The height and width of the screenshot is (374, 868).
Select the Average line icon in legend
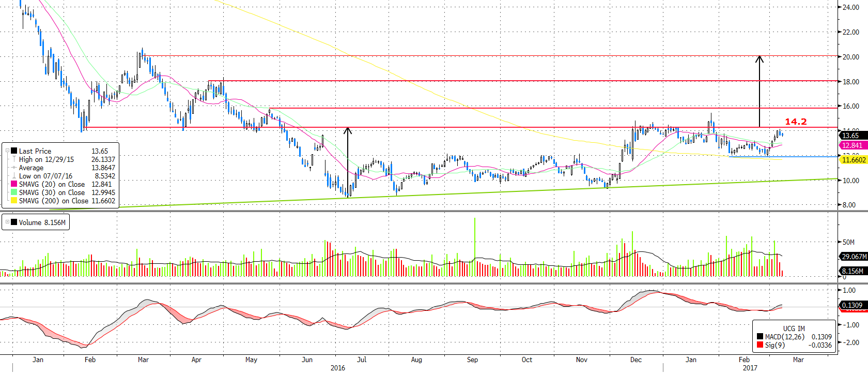click(x=14, y=168)
